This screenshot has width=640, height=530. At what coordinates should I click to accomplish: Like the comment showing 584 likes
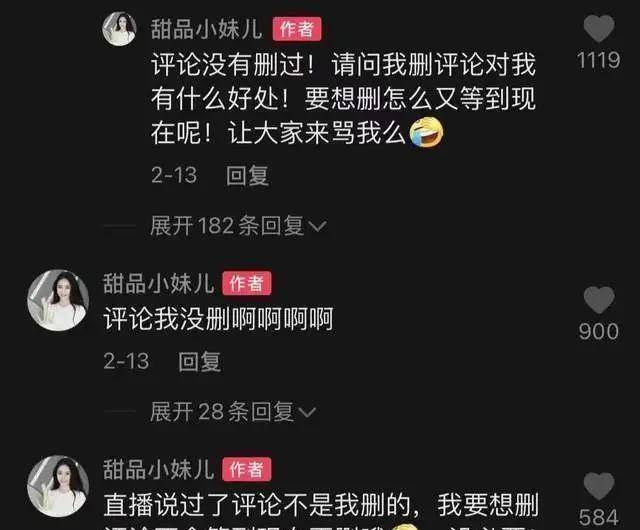(x=599, y=486)
